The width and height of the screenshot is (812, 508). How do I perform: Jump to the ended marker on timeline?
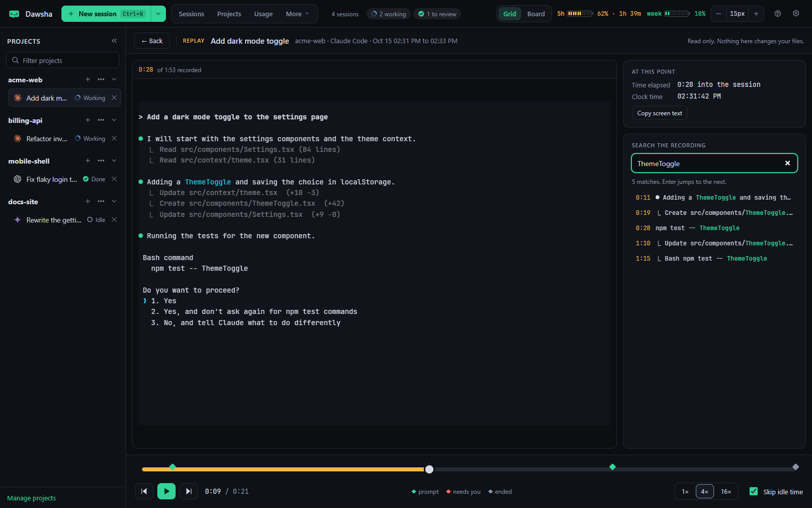[796, 467]
